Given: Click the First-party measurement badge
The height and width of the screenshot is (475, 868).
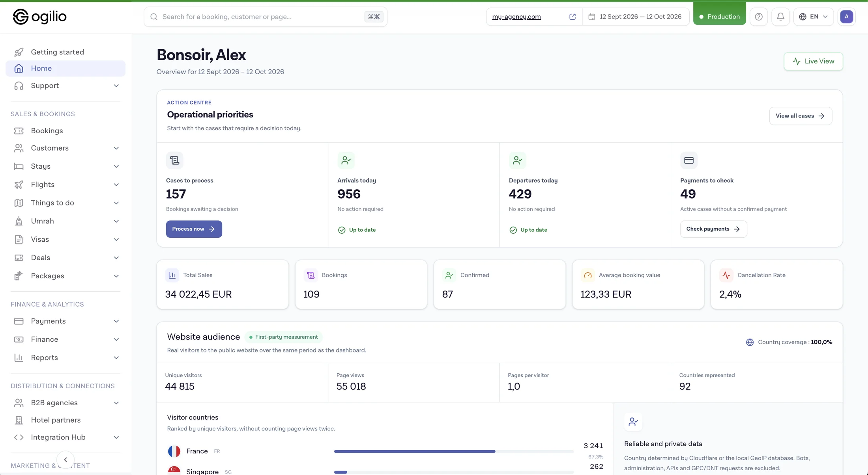Looking at the screenshot, I should pyautogui.click(x=283, y=337).
